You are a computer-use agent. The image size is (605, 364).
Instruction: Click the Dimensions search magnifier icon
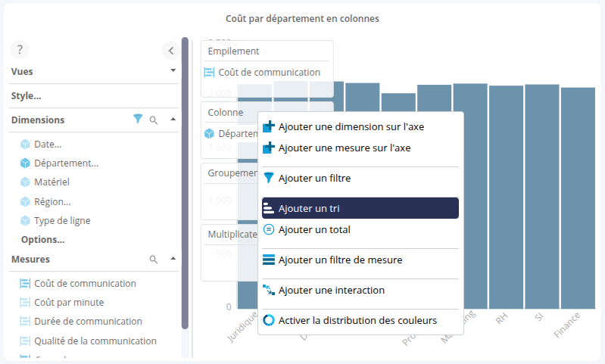click(x=154, y=120)
